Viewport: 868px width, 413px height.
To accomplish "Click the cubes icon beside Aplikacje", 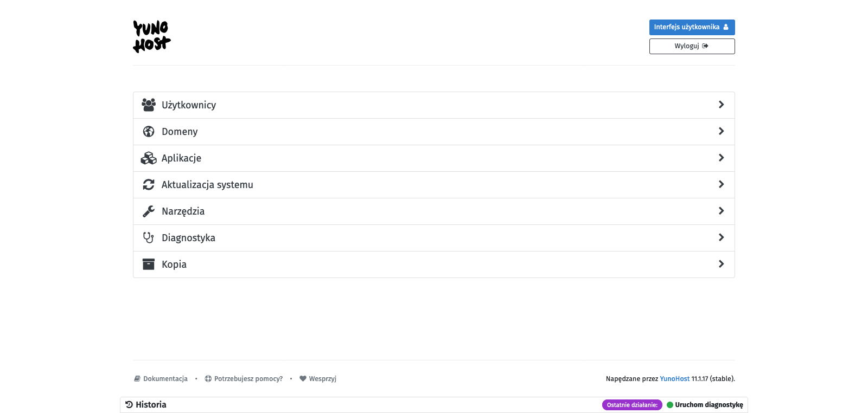I will [x=149, y=158].
